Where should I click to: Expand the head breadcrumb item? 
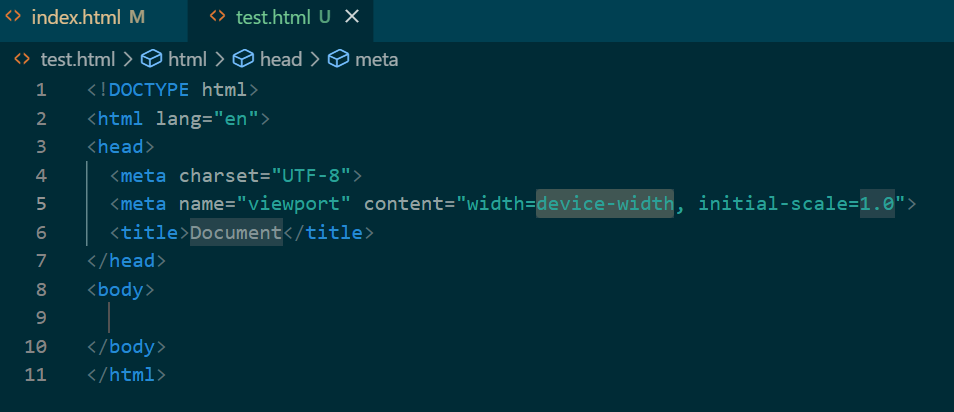point(280,59)
